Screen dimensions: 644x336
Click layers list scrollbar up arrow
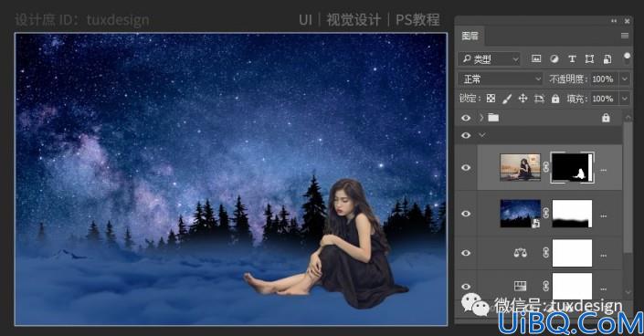[x=628, y=117]
